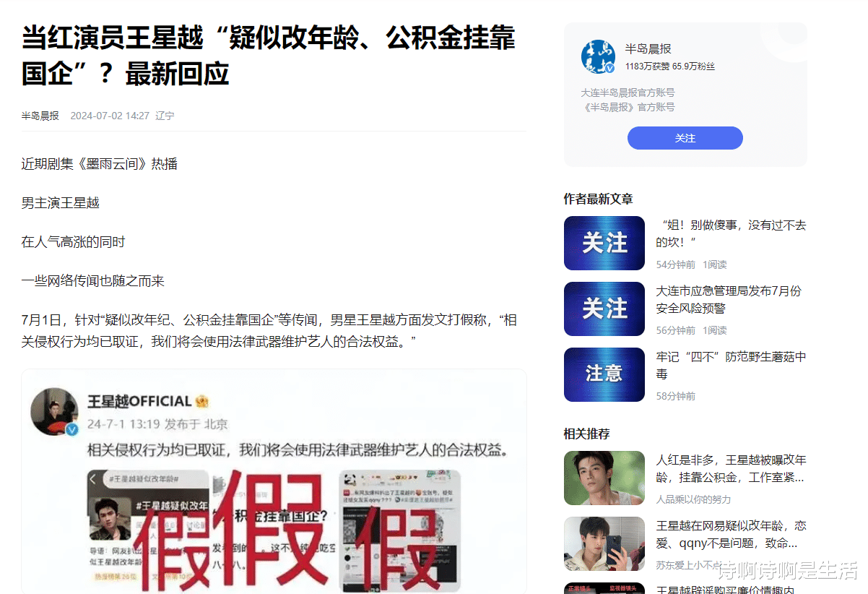Click the blue 关注 follow button
This screenshot has width=868, height=594.
tap(685, 138)
